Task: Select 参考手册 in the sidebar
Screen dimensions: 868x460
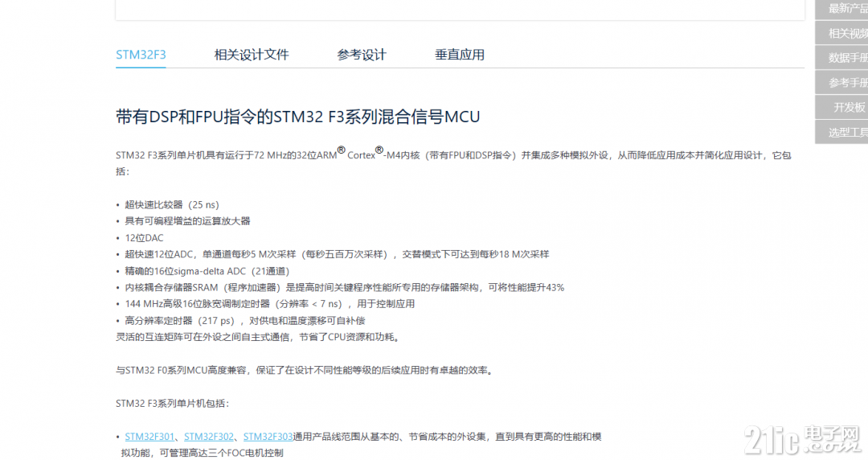Action: (841, 83)
